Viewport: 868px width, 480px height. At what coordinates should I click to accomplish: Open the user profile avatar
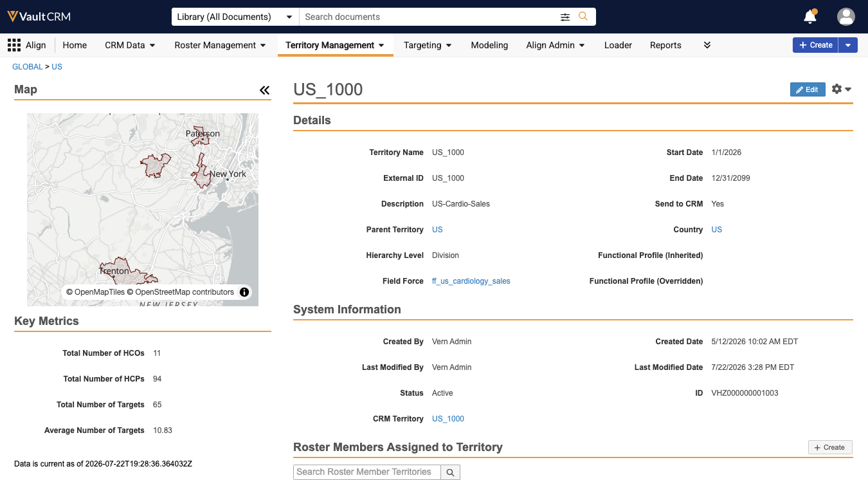click(x=846, y=17)
